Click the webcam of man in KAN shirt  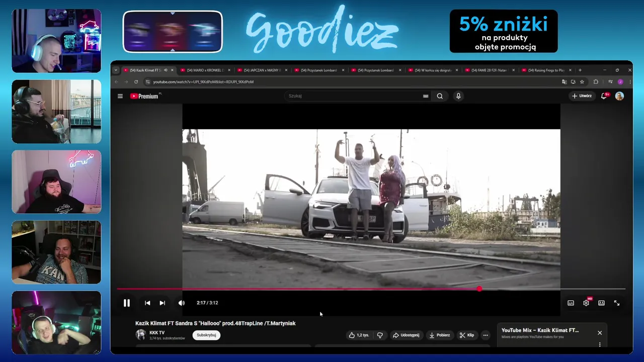coord(56,252)
